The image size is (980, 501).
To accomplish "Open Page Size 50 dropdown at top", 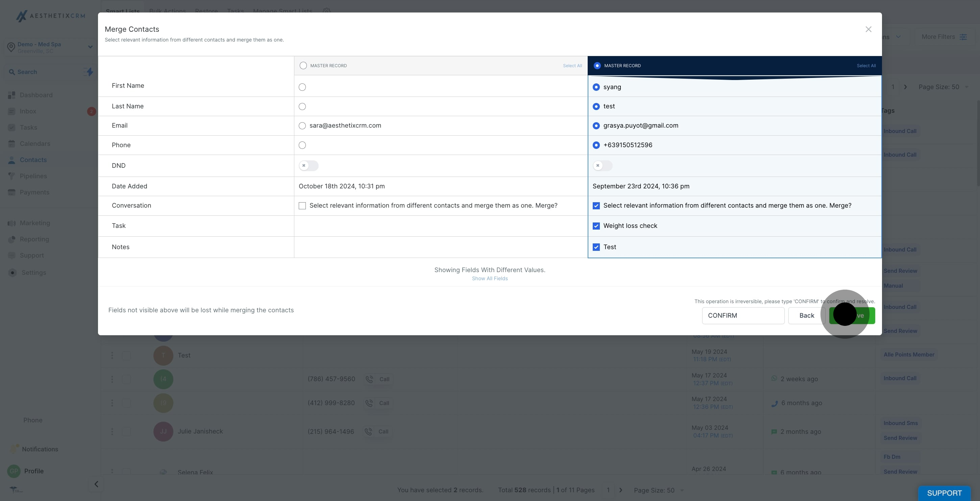I will coord(943,87).
